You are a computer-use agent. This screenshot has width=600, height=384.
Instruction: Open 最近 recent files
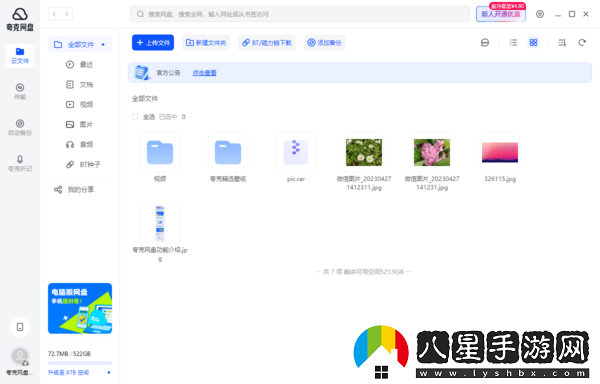(x=80, y=64)
